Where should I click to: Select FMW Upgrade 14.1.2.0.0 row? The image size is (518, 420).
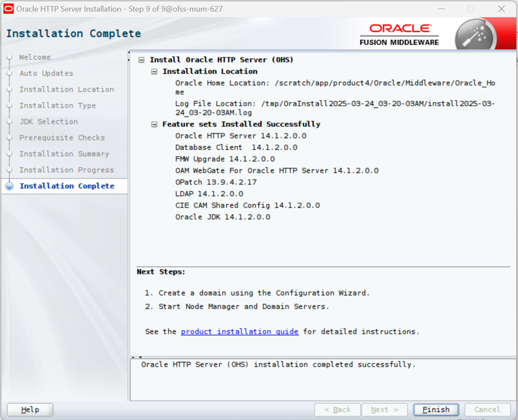coord(225,159)
